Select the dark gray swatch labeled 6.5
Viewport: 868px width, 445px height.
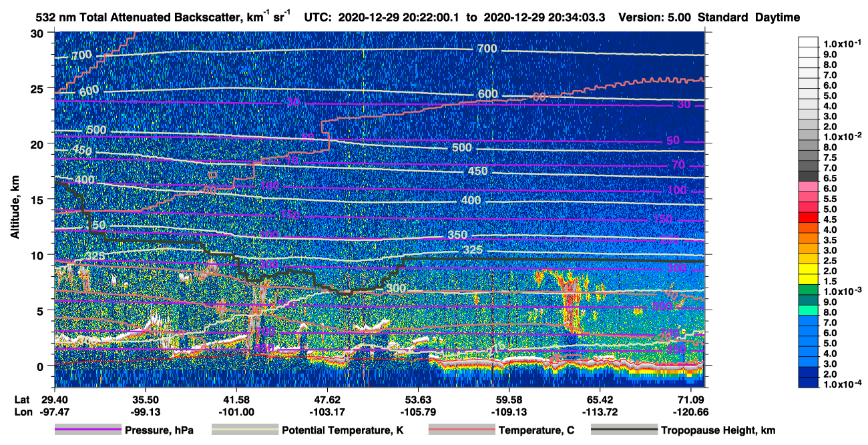(x=809, y=177)
